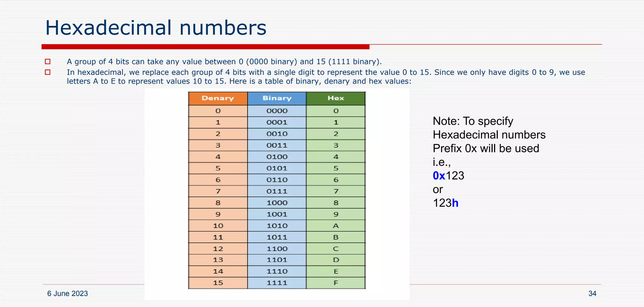Click the word 'or' in the note
The width and height of the screenshot is (644, 307).
[x=438, y=190]
